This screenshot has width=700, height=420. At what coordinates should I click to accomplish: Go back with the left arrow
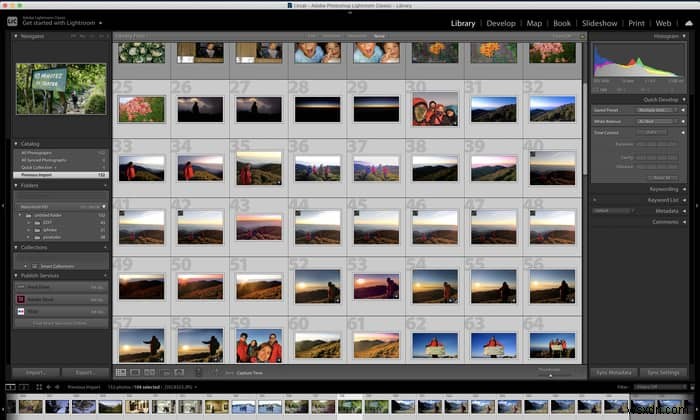click(x=49, y=387)
